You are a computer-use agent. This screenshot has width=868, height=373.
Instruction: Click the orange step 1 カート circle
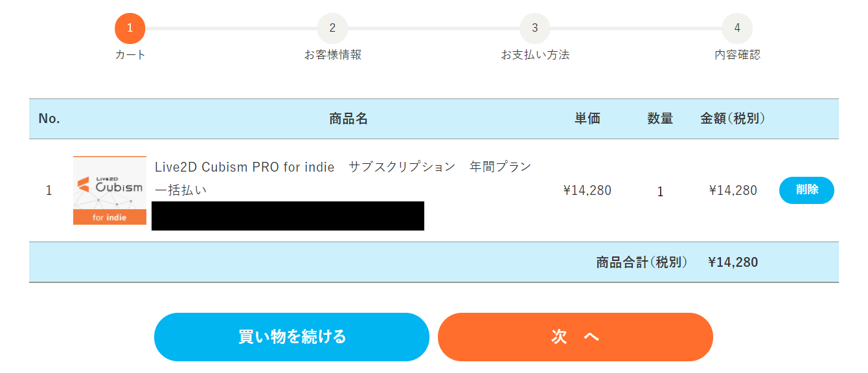[130, 28]
